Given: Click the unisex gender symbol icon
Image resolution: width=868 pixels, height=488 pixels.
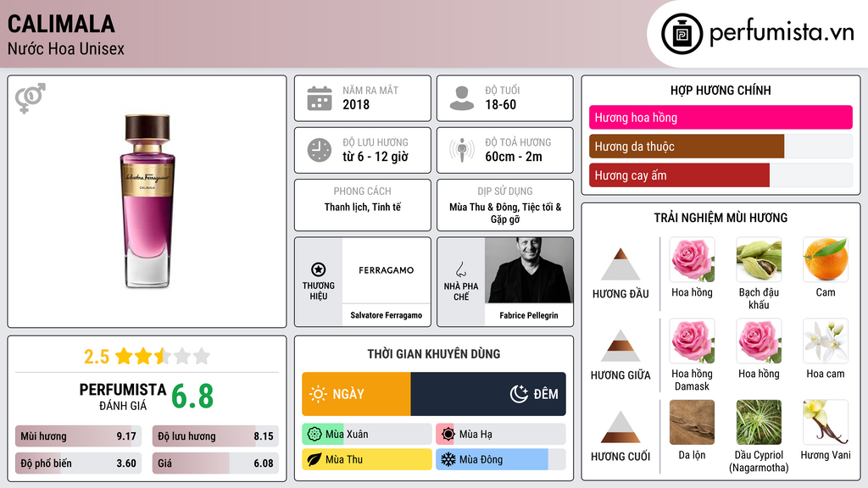Looking at the screenshot, I should tap(31, 98).
